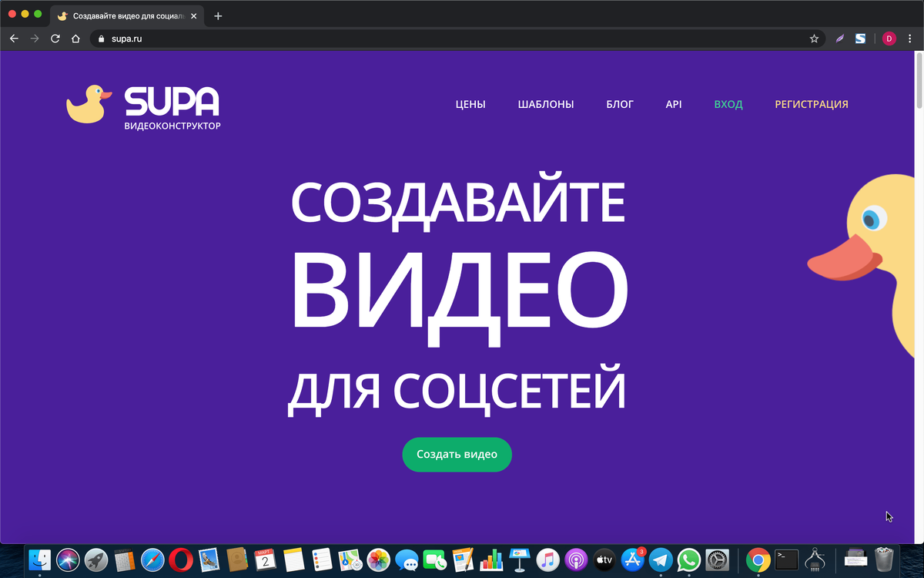Image resolution: width=924 pixels, height=578 pixels.
Task: Open Calendar from the dock
Action: pyautogui.click(x=266, y=560)
